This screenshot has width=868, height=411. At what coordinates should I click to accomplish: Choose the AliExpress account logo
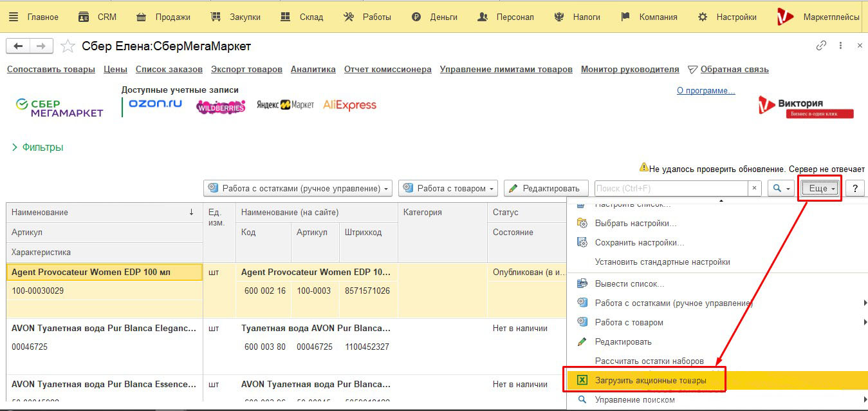349,105
